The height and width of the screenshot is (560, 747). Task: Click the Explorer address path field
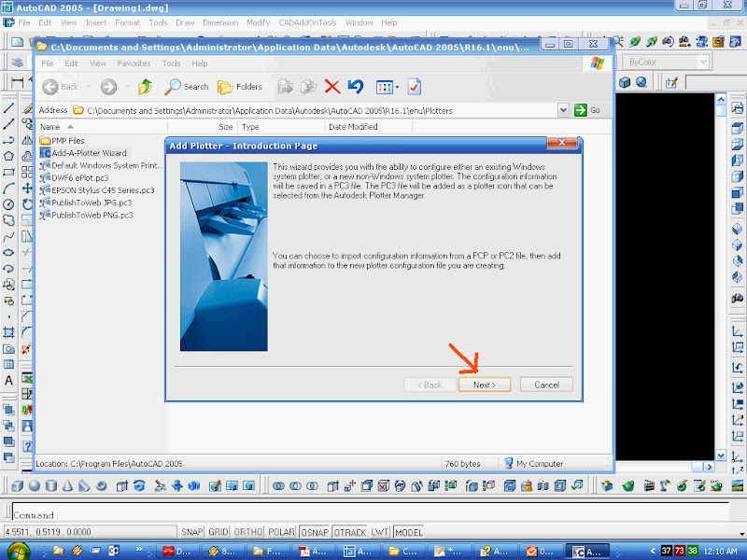pyautogui.click(x=314, y=110)
